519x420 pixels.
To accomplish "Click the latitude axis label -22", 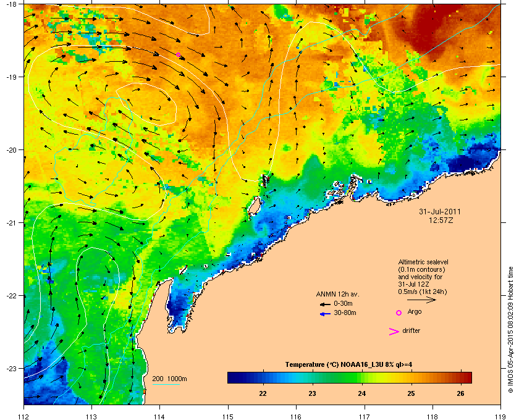I will [x=11, y=296].
